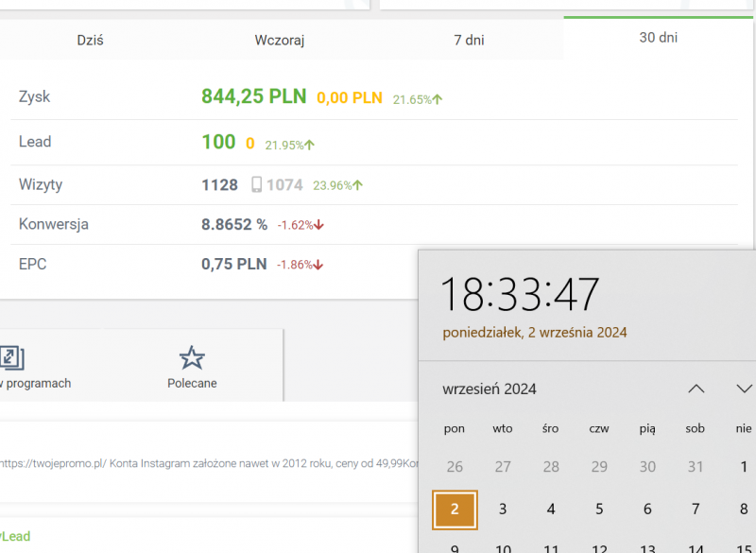Image resolution: width=756 pixels, height=553 pixels.
Task: Click the green up arrow next to 21.65%
Action: tap(438, 99)
